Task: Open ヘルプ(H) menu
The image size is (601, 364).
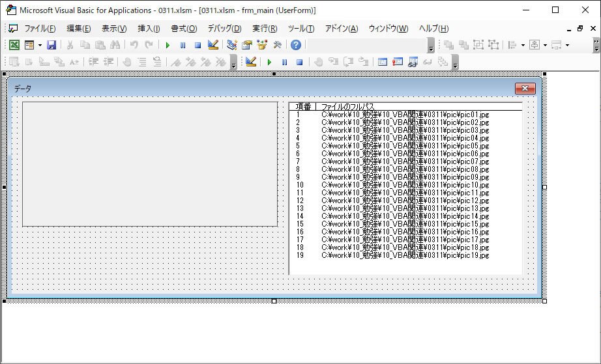Action: pyautogui.click(x=433, y=28)
